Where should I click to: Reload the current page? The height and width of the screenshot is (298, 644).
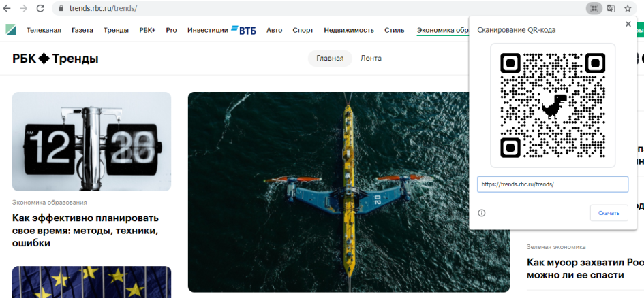pos(40,8)
